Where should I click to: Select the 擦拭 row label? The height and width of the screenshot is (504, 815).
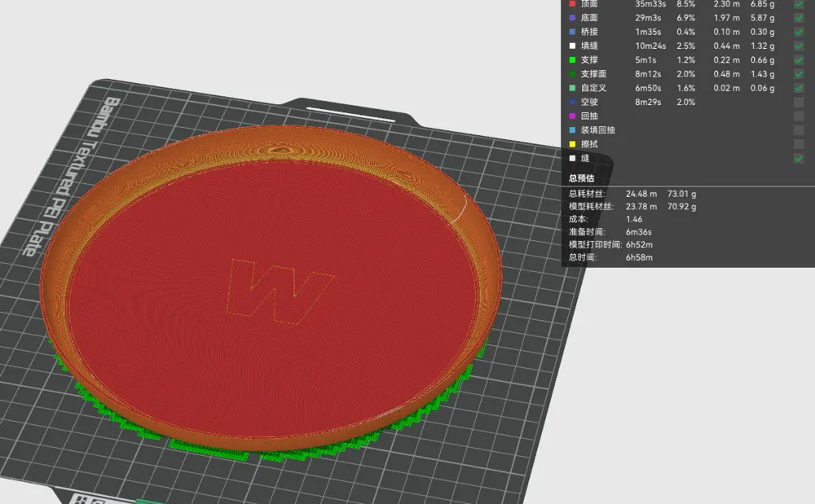589,144
